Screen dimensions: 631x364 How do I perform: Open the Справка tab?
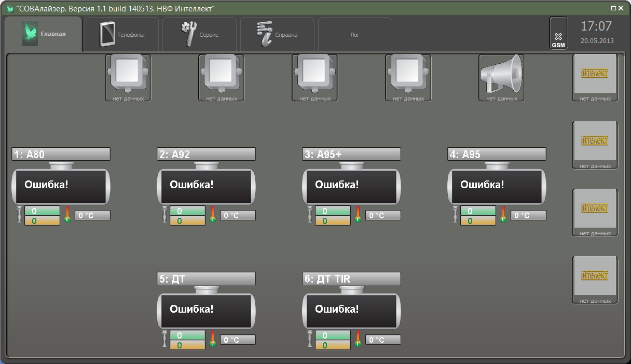coord(278,35)
